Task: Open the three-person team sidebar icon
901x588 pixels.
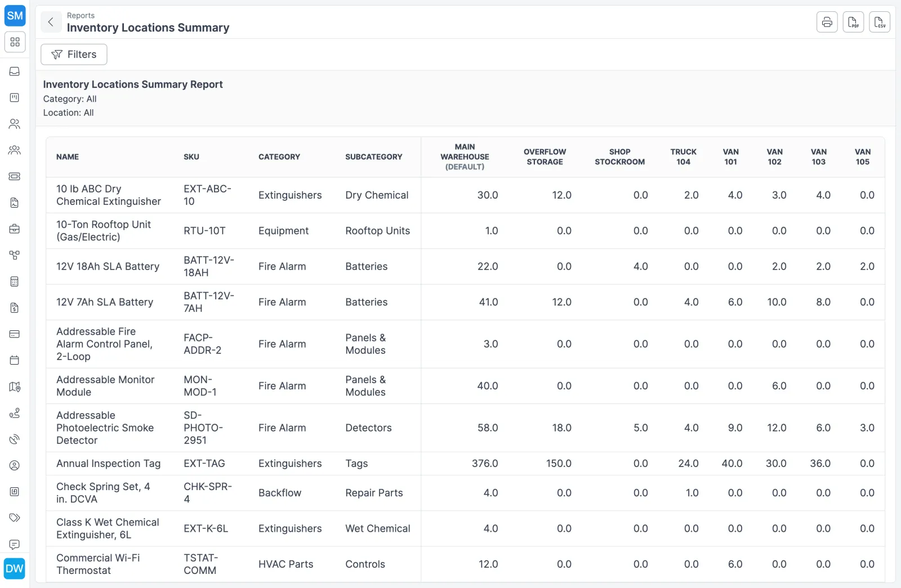Action: click(x=15, y=150)
